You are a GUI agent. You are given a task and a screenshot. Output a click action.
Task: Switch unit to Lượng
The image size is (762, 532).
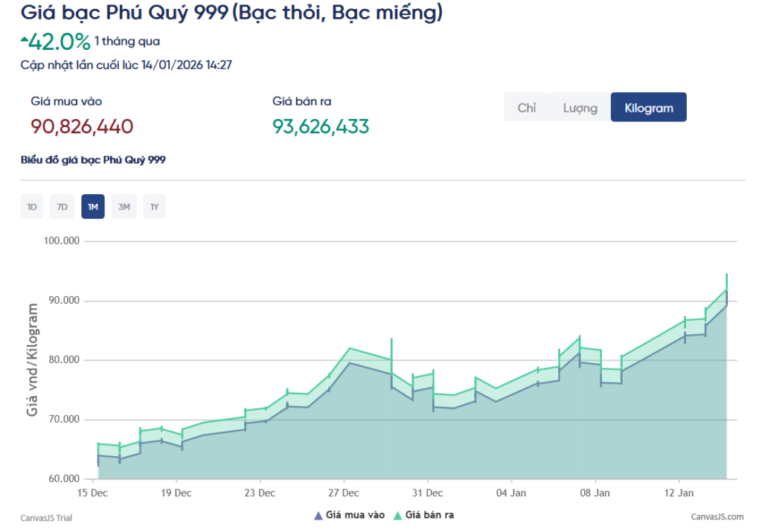(580, 108)
